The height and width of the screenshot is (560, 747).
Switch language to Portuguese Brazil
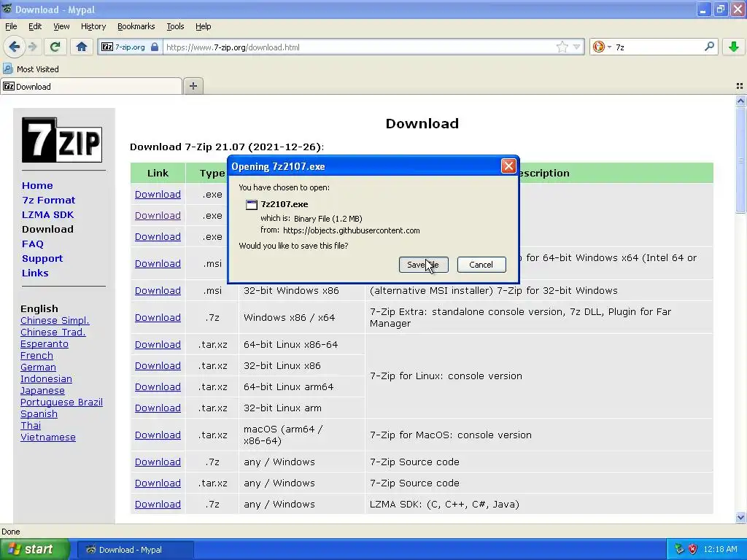click(61, 402)
